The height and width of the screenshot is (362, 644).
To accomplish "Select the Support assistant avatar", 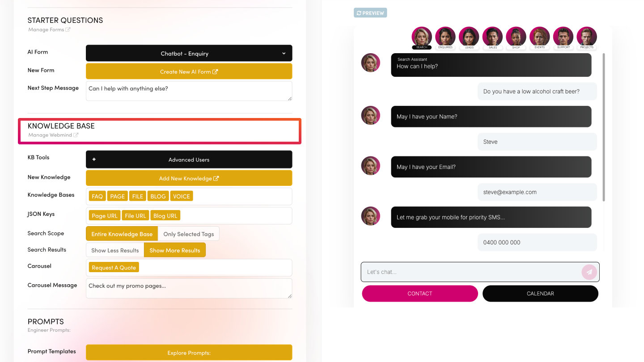I will pos(563,37).
